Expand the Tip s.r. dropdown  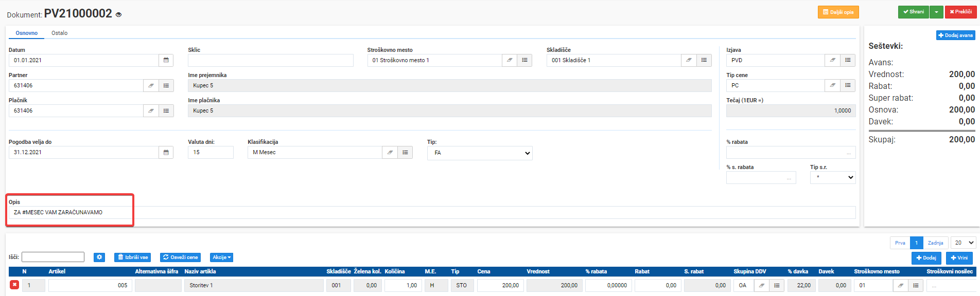(x=833, y=177)
